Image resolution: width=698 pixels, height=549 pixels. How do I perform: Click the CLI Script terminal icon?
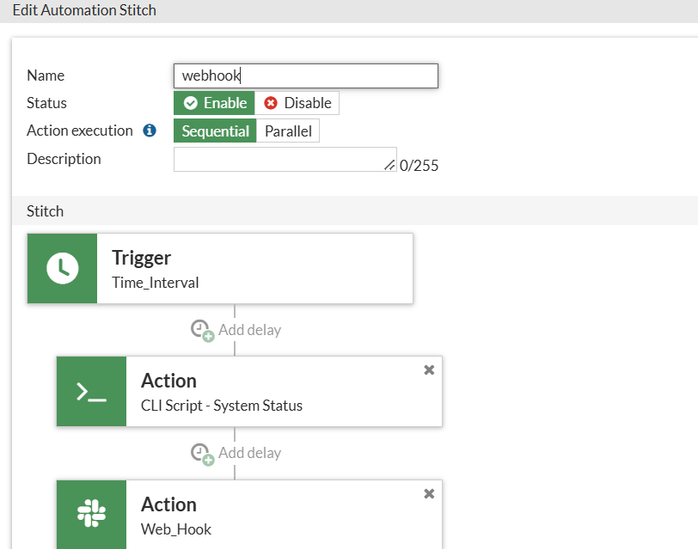[x=92, y=392]
